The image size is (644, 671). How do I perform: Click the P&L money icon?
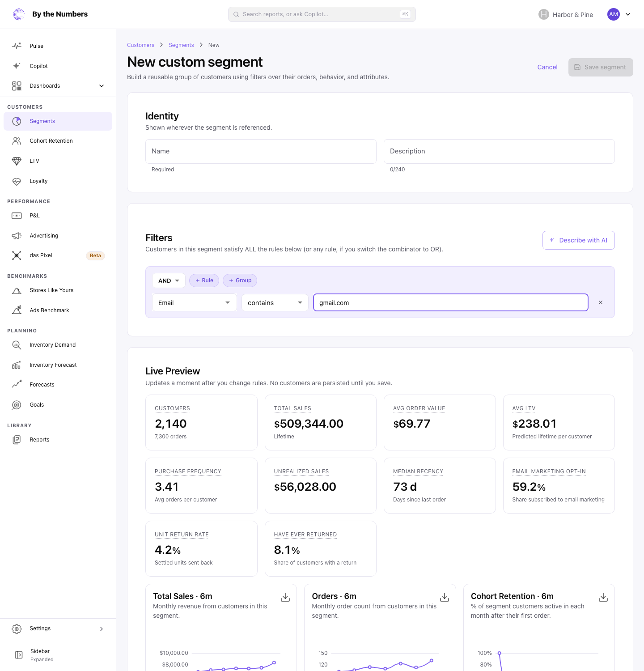click(17, 216)
